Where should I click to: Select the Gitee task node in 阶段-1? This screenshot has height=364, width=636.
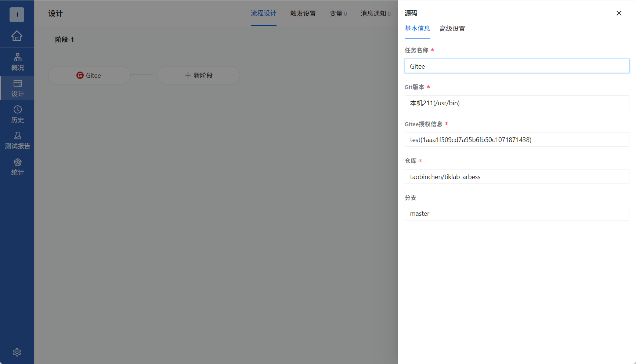point(89,75)
